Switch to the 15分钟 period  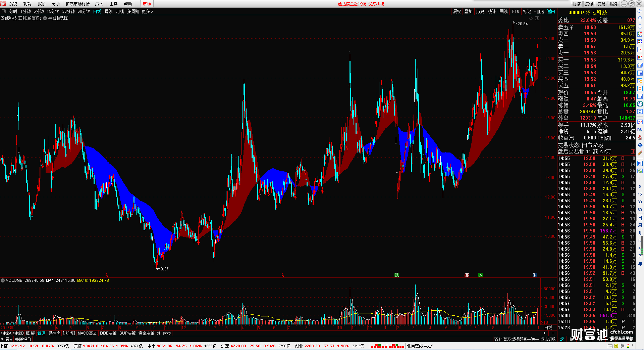tap(53, 11)
